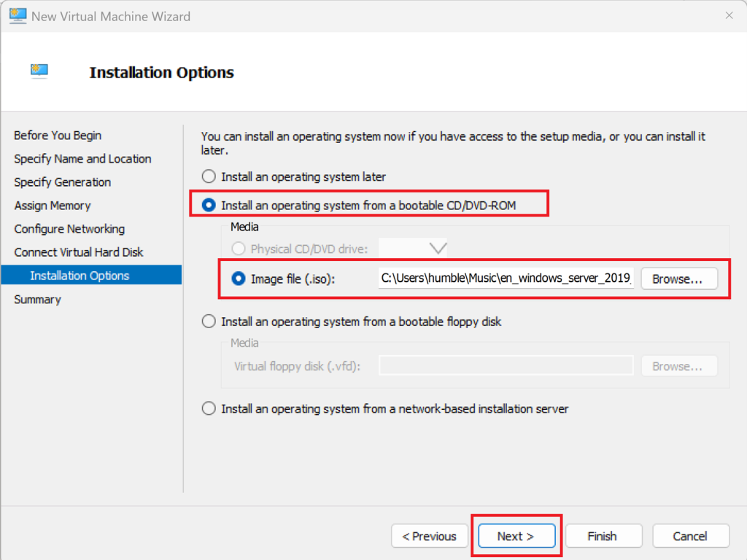Jump to the Configure Networking step

69,229
